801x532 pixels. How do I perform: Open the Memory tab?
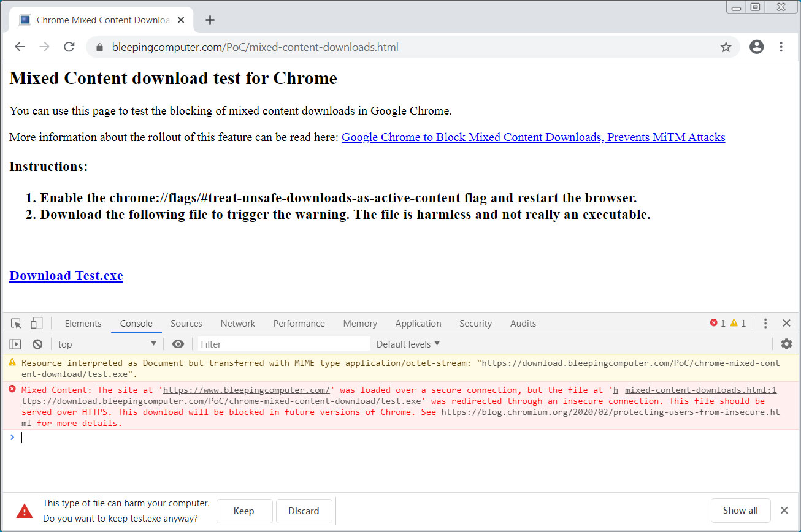pos(360,324)
